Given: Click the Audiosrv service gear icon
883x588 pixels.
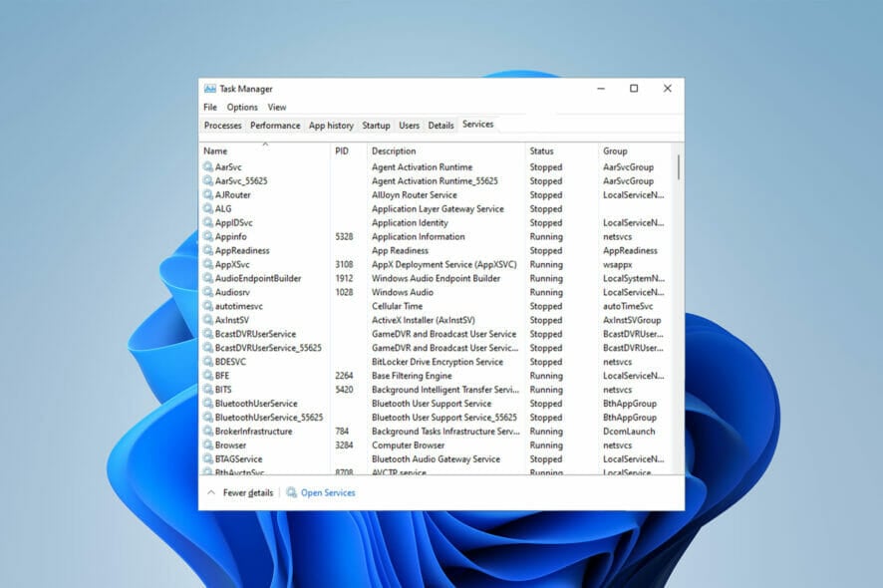Looking at the screenshot, I should [206, 292].
